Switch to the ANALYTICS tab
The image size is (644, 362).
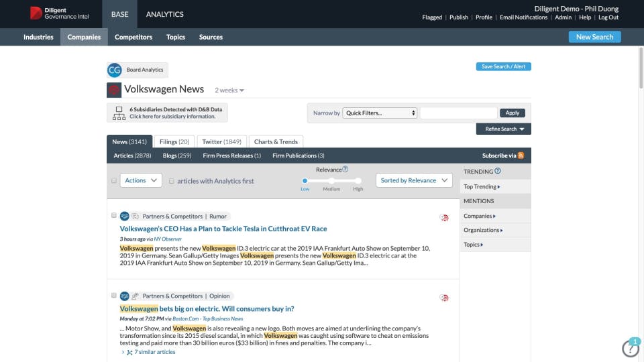165,14
